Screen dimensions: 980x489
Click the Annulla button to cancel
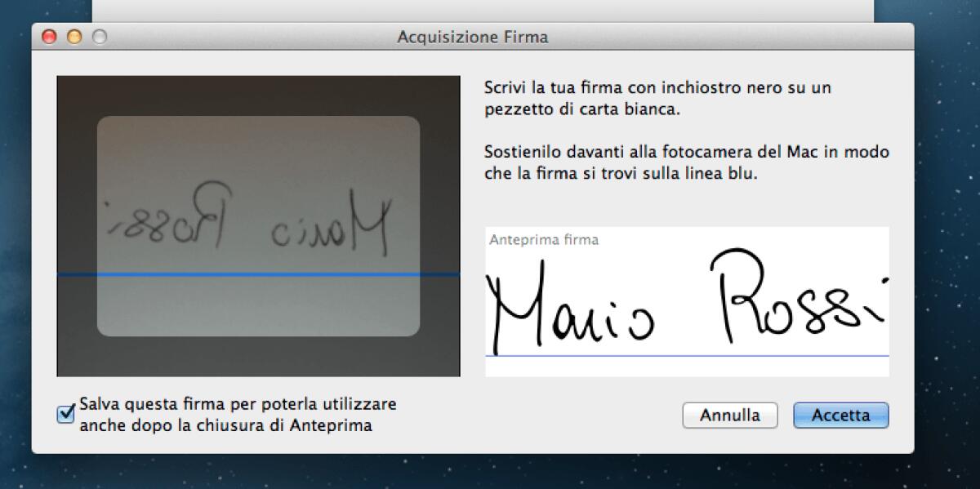coord(729,415)
